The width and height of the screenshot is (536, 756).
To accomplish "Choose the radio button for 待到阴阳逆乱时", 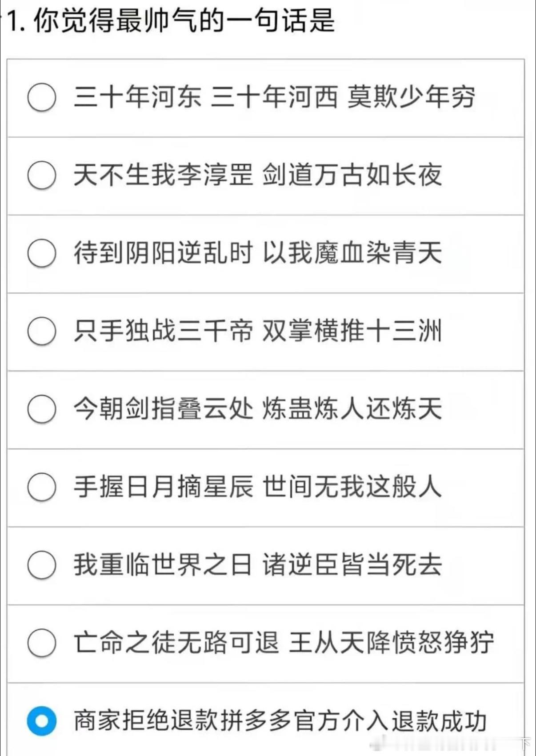I will click(x=42, y=253).
